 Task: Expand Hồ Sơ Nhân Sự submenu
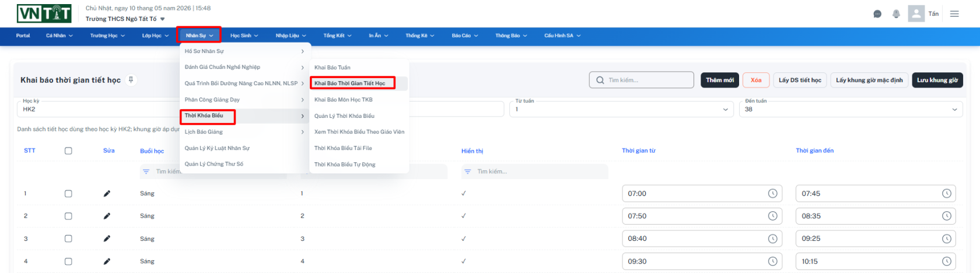(244, 51)
